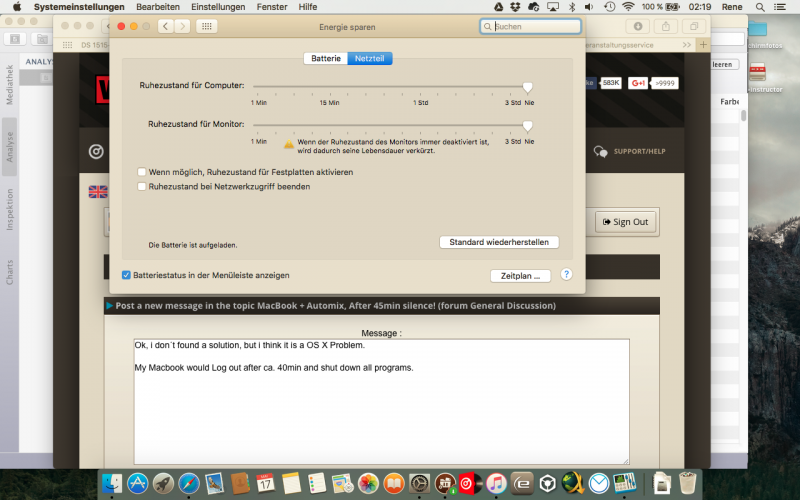Open iBooks orange icon in dock
This screenshot has width=800, height=500.
(394, 483)
